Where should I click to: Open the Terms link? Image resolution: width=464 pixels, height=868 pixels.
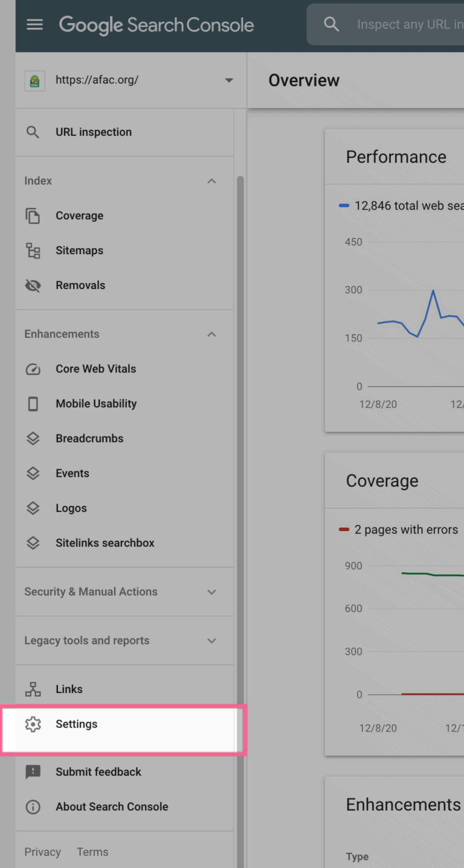(92, 852)
